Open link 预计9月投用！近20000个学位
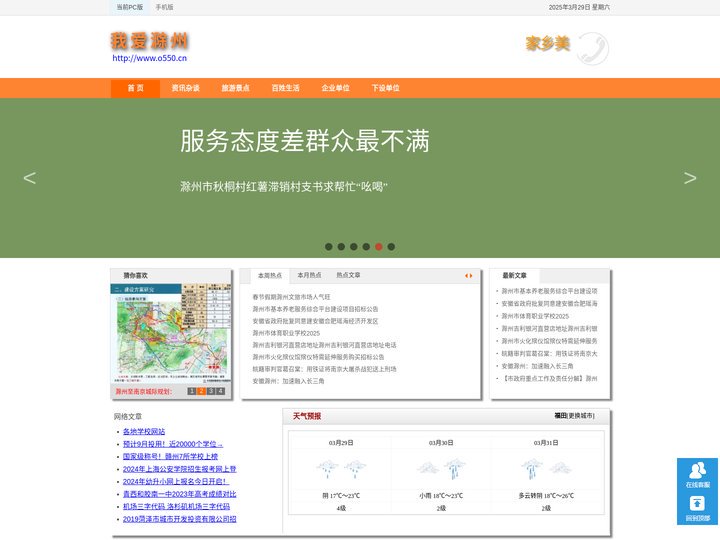Image resolution: width=720 pixels, height=540 pixels. 173,444
